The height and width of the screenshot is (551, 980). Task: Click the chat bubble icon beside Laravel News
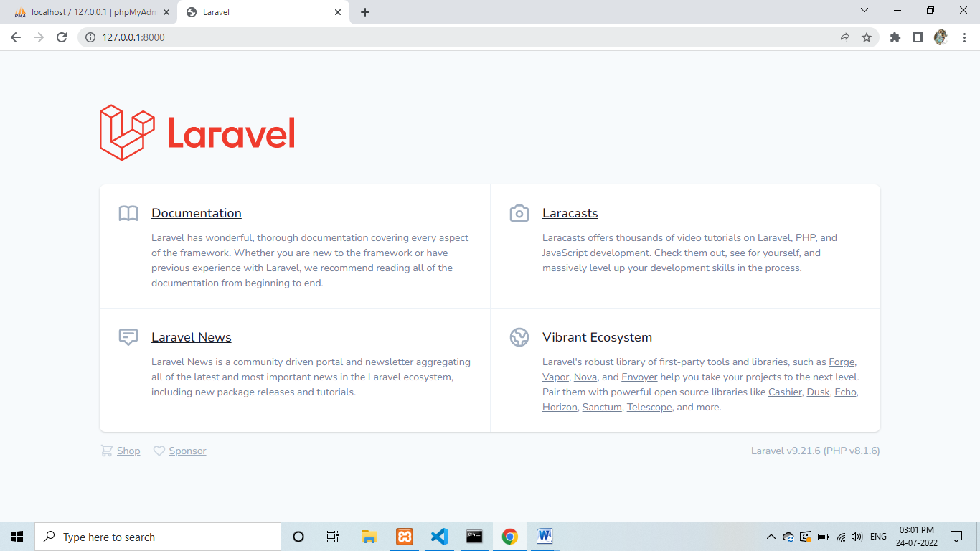pyautogui.click(x=128, y=337)
